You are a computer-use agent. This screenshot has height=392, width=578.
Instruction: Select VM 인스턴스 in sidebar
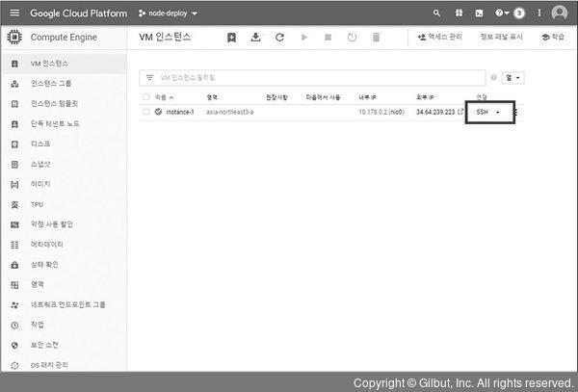[x=64, y=64]
